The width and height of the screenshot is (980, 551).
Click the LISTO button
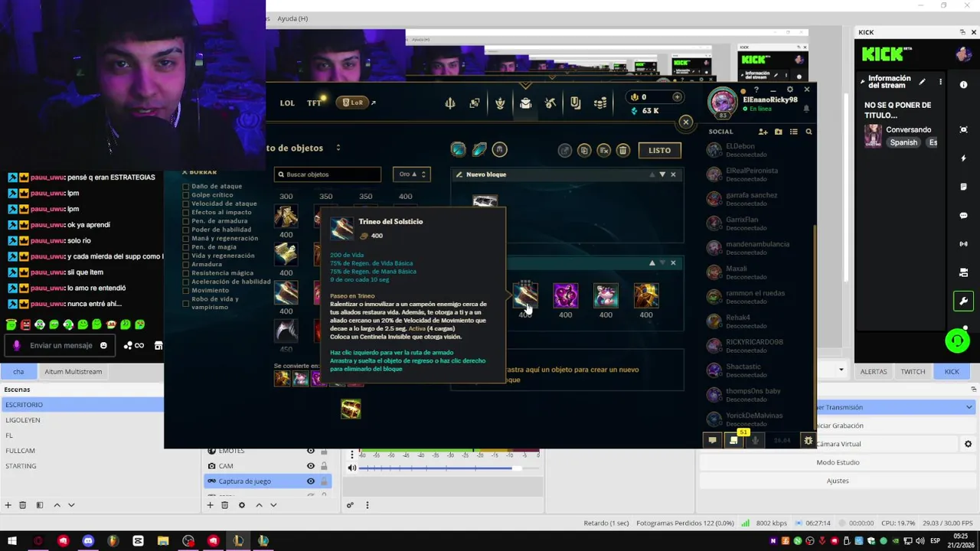[659, 150]
